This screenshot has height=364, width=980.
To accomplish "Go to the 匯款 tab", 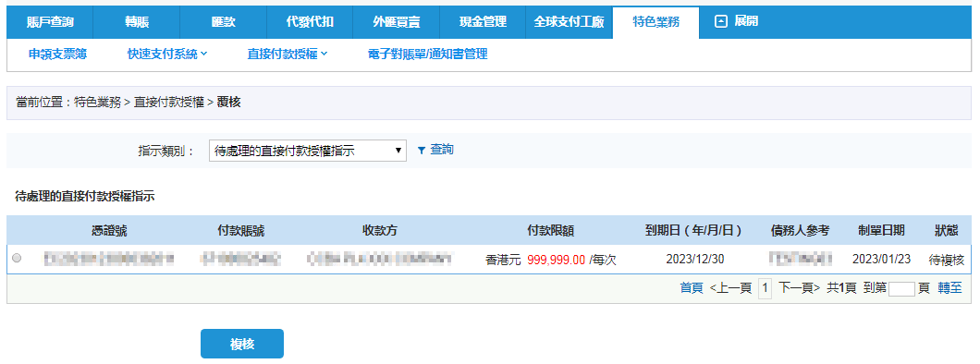I will [x=223, y=22].
